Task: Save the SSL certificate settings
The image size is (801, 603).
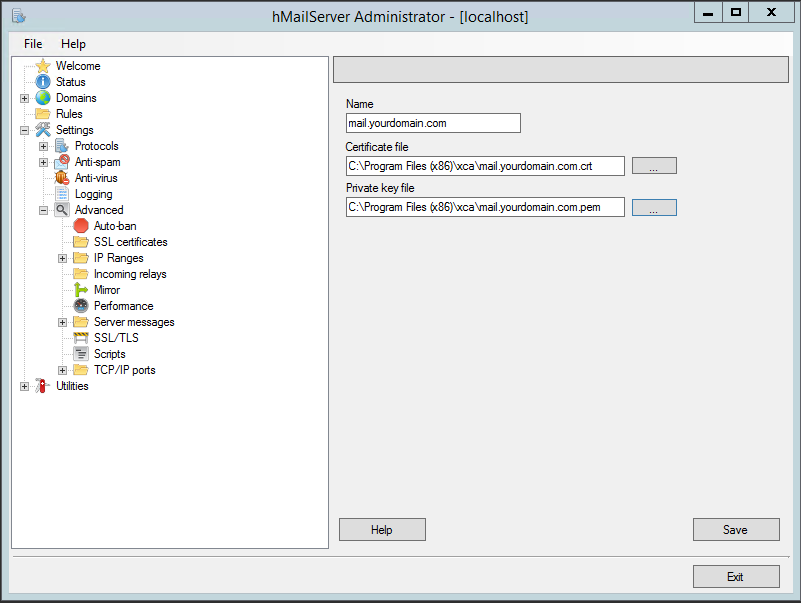Action: point(736,529)
